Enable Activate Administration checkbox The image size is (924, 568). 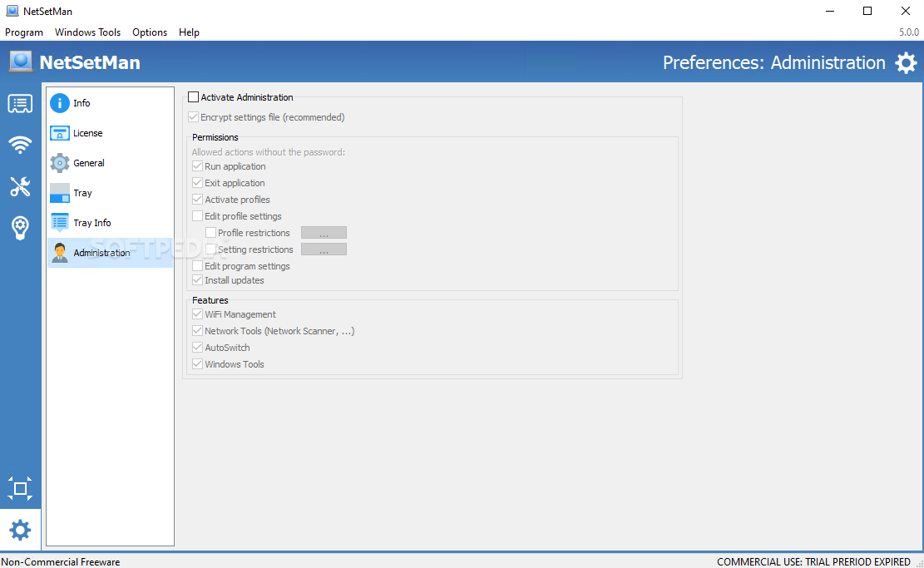coord(193,97)
